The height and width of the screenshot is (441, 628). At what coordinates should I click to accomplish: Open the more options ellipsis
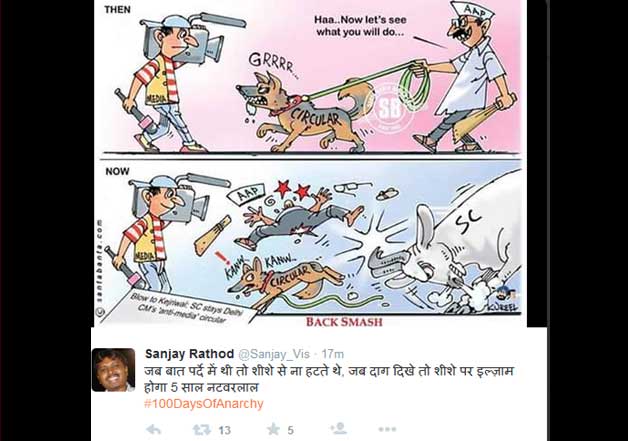point(387,429)
